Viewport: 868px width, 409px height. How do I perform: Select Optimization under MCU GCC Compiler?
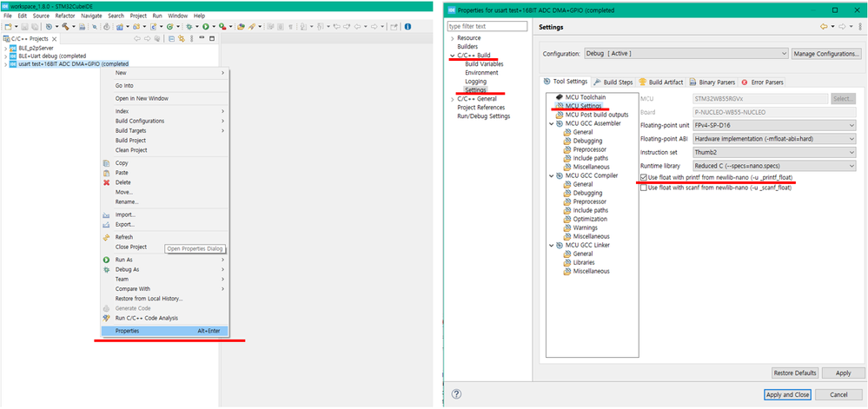(590, 219)
